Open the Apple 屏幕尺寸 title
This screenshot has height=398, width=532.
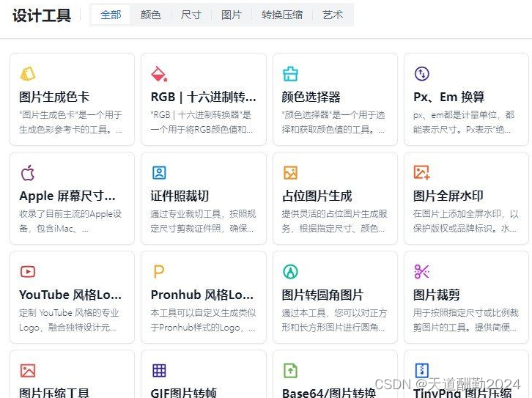tap(67, 196)
